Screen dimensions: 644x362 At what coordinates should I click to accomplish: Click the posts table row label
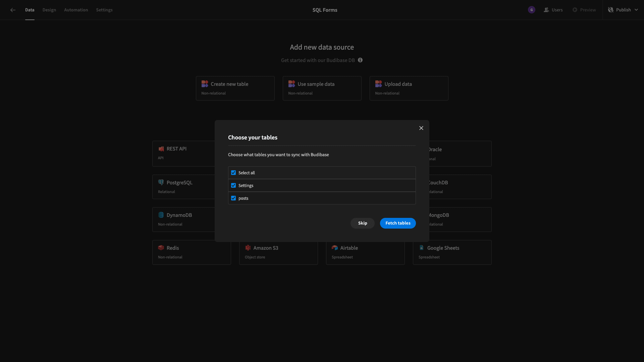point(243,198)
